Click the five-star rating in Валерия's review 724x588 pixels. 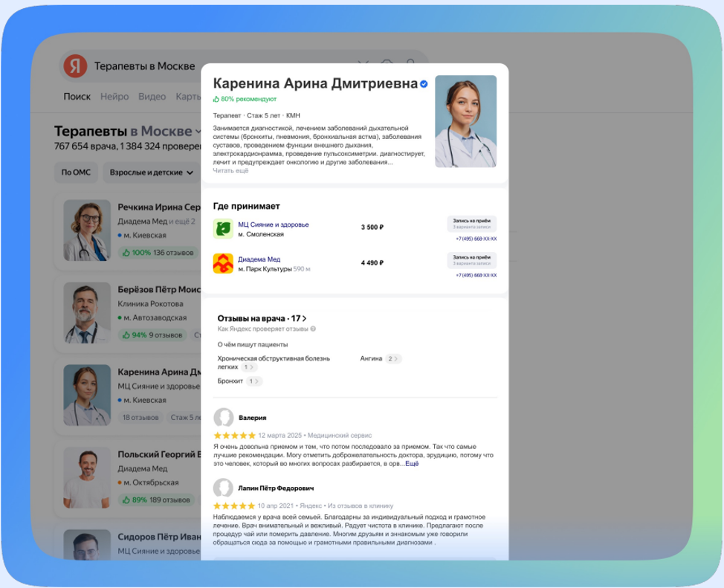pos(235,435)
